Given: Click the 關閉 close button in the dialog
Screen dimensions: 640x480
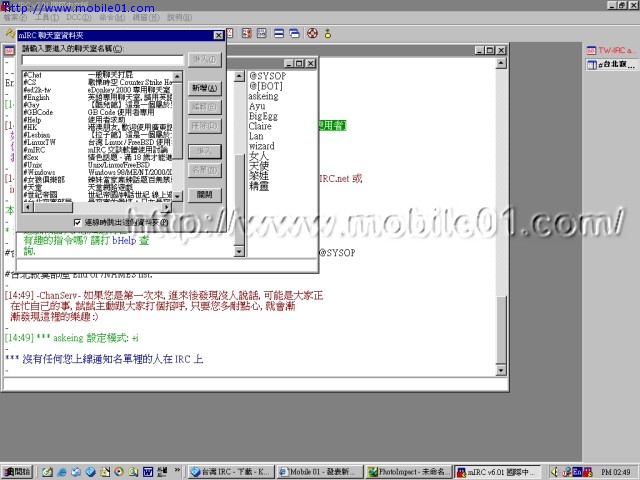Looking at the screenshot, I should (204, 195).
